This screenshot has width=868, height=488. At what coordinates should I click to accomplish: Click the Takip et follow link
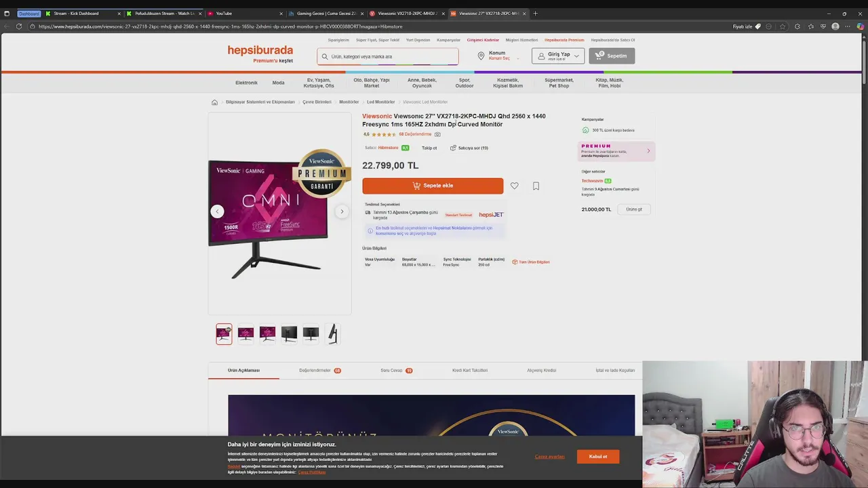(429, 148)
